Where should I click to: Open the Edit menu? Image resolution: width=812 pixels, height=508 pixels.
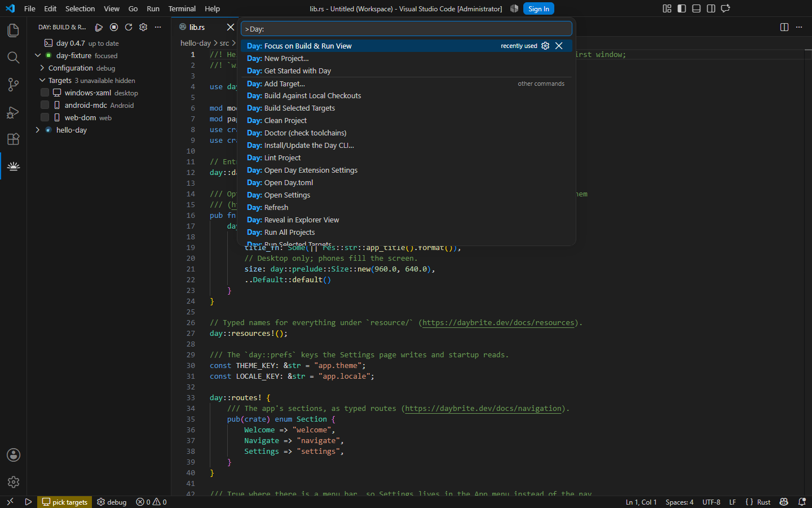(50, 8)
